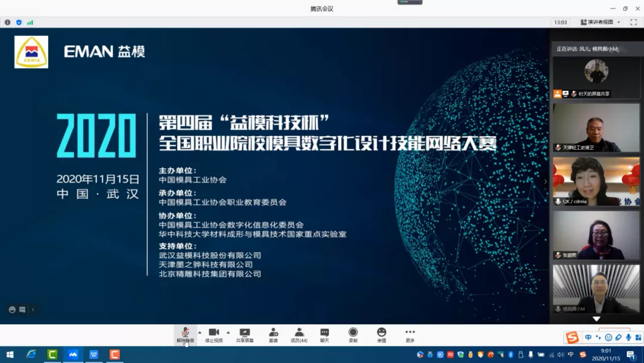Screen dimensions: 644x363
Task: Collapse the small toolbar chevron on slide
Action: pos(33,309)
